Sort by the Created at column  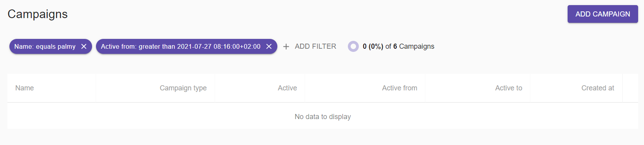[598, 88]
